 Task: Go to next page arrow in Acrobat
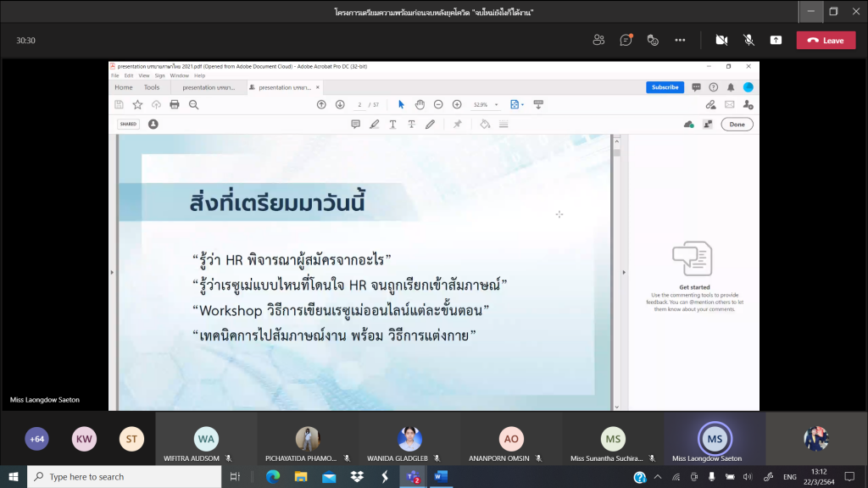(340, 104)
